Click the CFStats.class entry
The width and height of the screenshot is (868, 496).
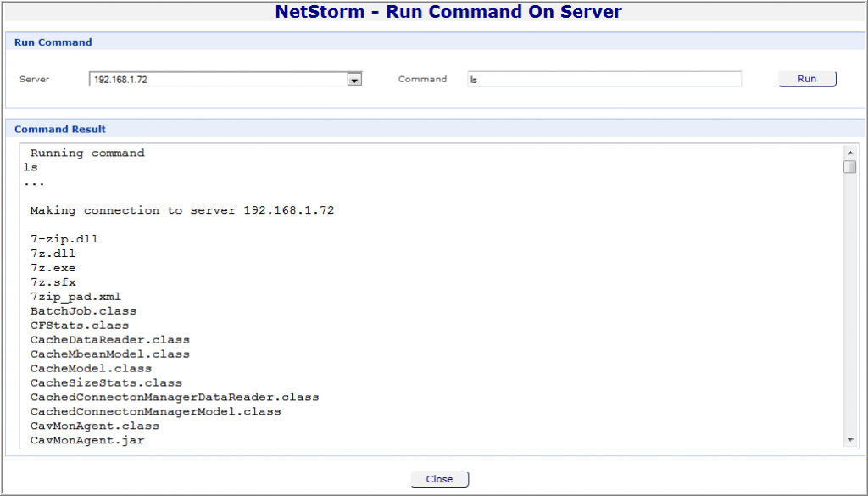[80, 326]
